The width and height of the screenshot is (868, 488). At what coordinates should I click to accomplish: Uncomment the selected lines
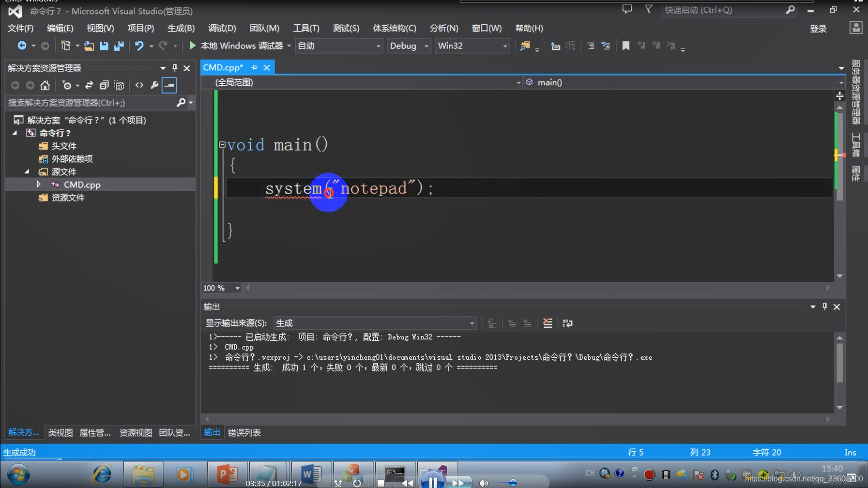tap(606, 46)
